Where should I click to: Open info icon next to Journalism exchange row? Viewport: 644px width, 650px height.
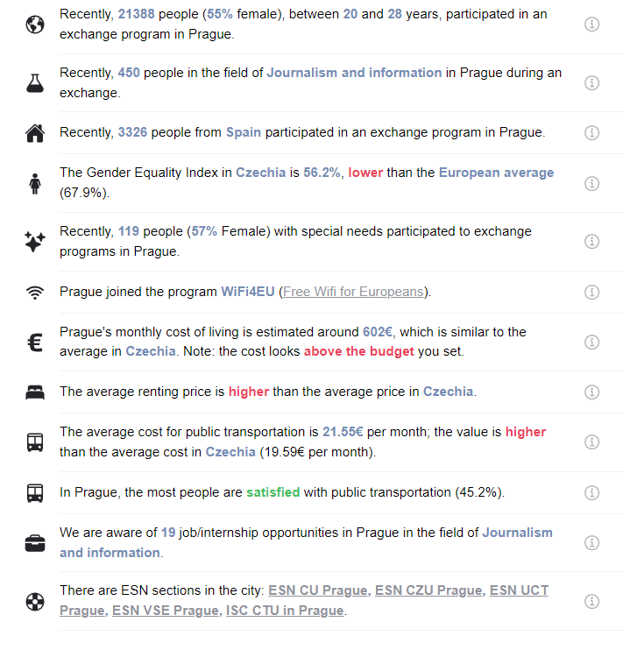click(591, 82)
